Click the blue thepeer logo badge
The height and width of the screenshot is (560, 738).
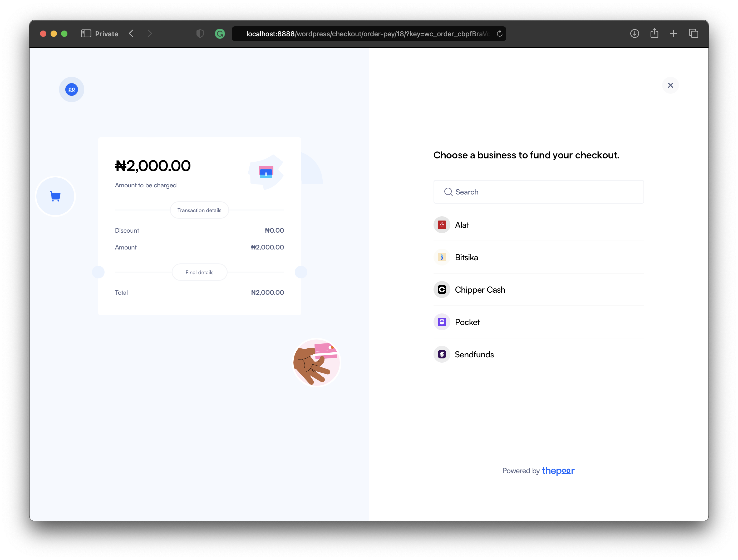pyautogui.click(x=72, y=89)
